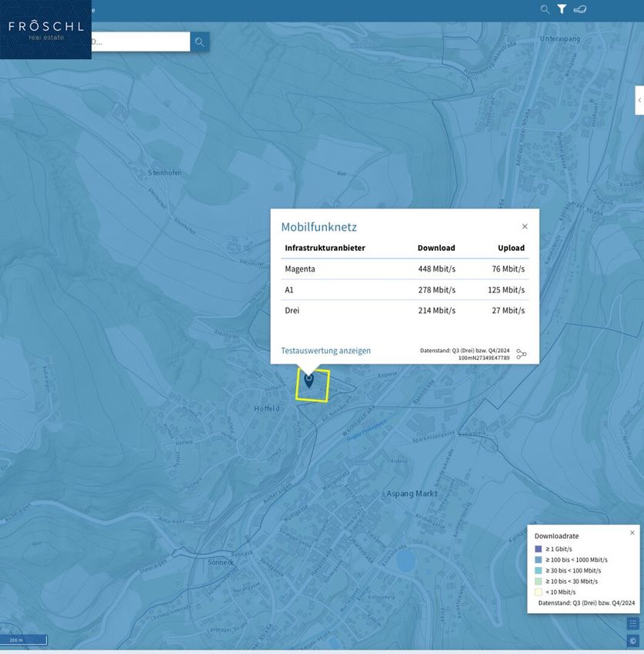Open the copyright info icon

click(632, 640)
